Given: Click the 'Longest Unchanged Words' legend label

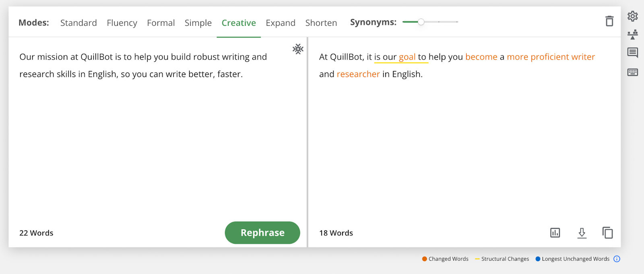Looking at the screenshot, I should 576,259.
